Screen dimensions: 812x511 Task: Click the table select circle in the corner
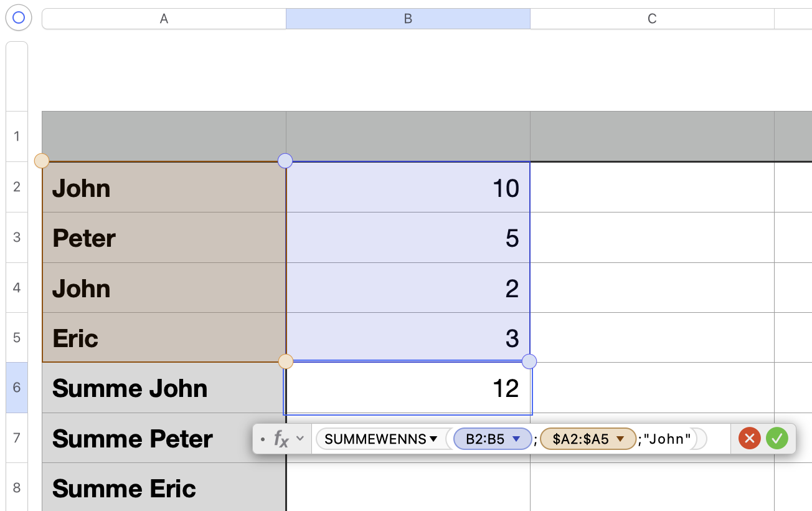coord(19,17)
